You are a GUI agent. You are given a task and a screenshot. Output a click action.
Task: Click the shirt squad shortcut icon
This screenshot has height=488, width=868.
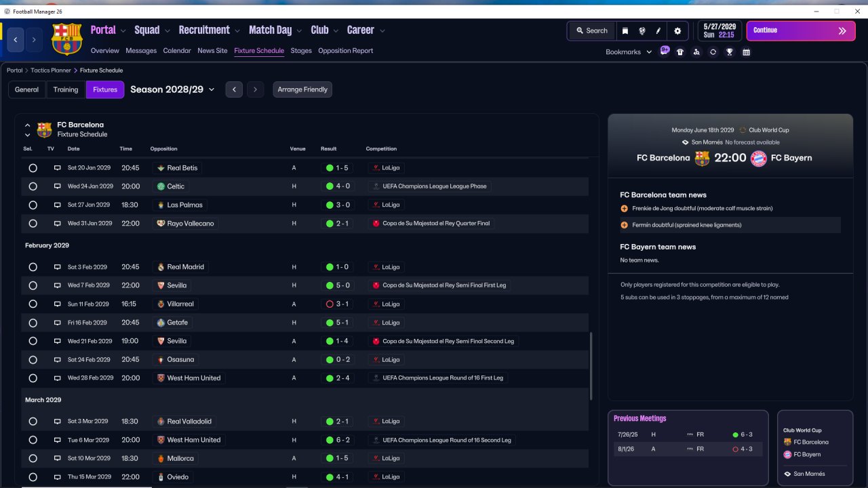(x=680, y=52)
